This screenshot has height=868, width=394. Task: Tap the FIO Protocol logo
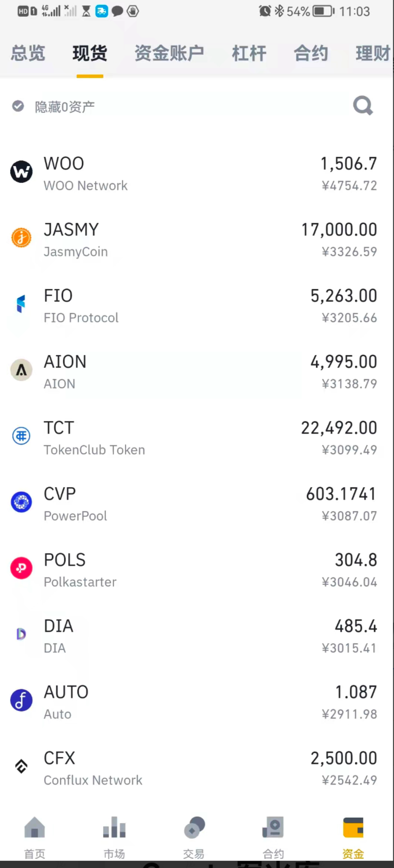(x=21, y=304)
